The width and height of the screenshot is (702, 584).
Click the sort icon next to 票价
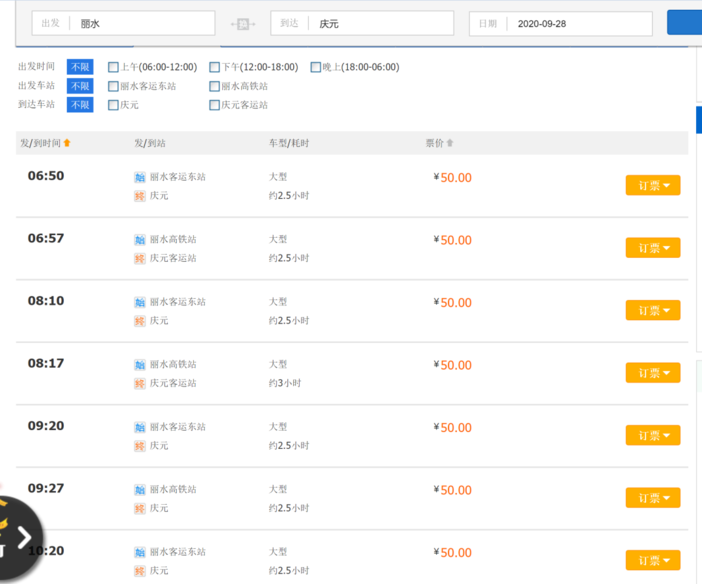pos(449,143)
